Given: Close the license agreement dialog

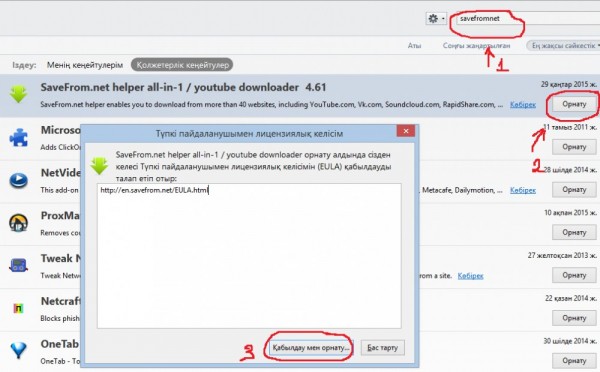Looking at the screenshot, I should [406, 131].
